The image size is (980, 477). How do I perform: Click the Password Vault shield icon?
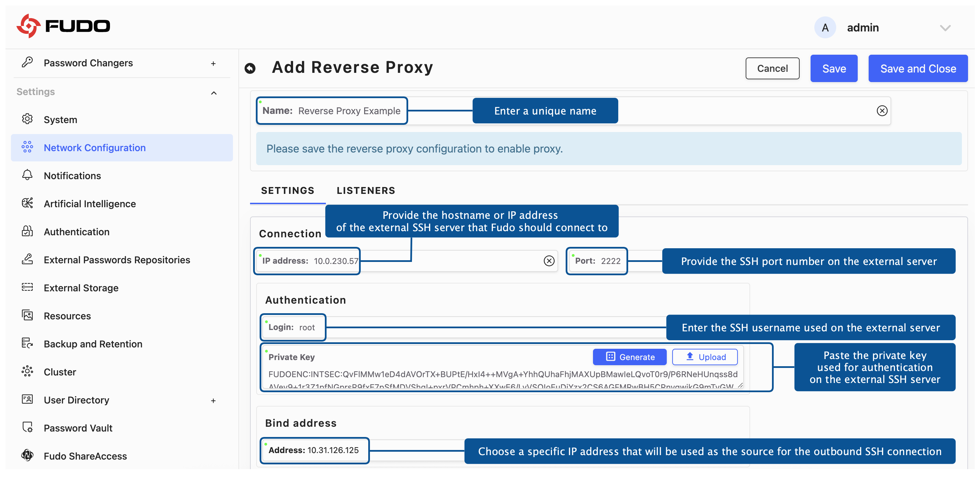click(27, 427)
